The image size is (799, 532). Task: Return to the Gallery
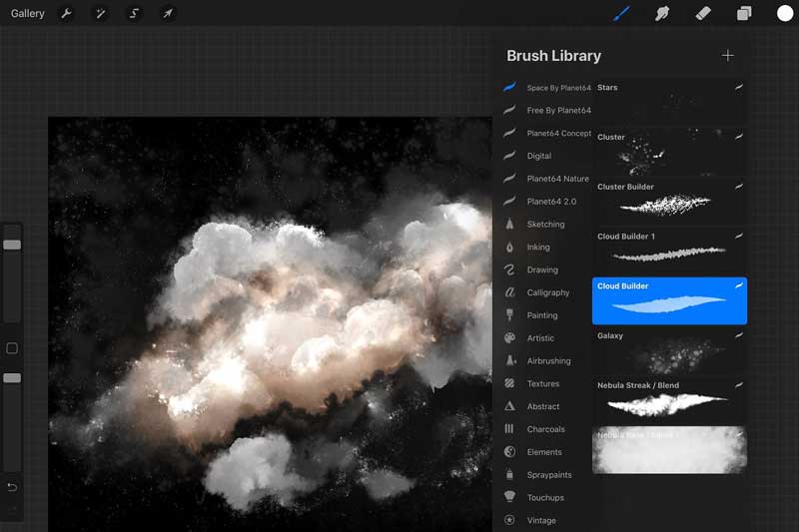click(28, 14)
